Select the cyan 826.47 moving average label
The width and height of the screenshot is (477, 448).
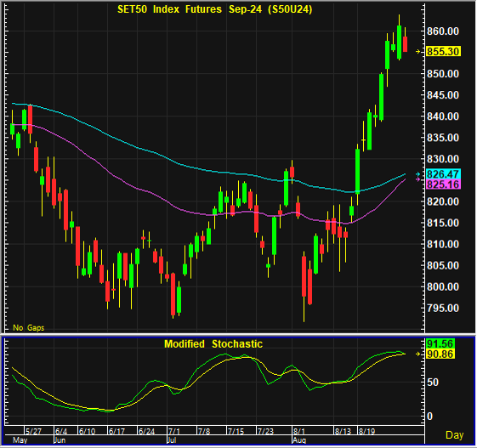443,174
